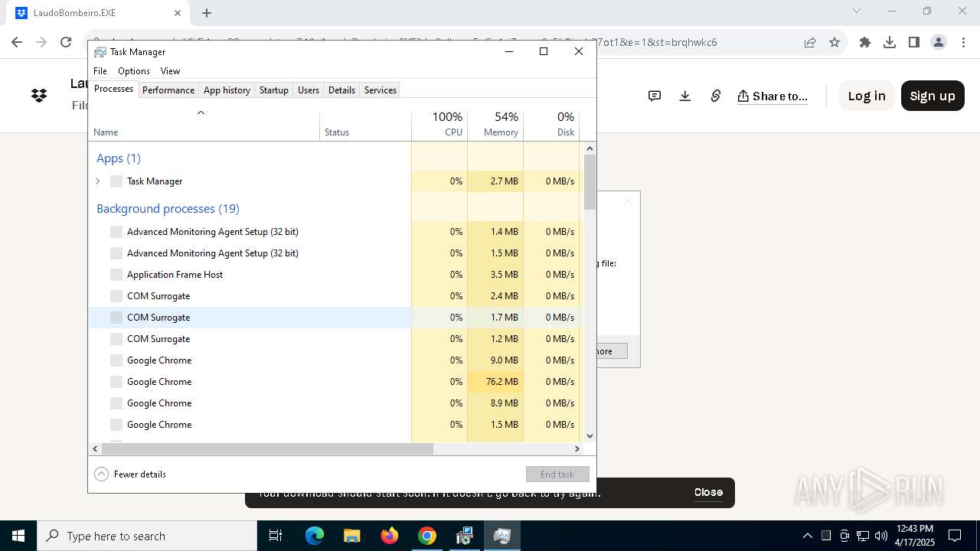The height and width of the screenshot is (551, 980).
Task: Close the download notification toast
Action: pyautogui.click(x=708, y=492)
